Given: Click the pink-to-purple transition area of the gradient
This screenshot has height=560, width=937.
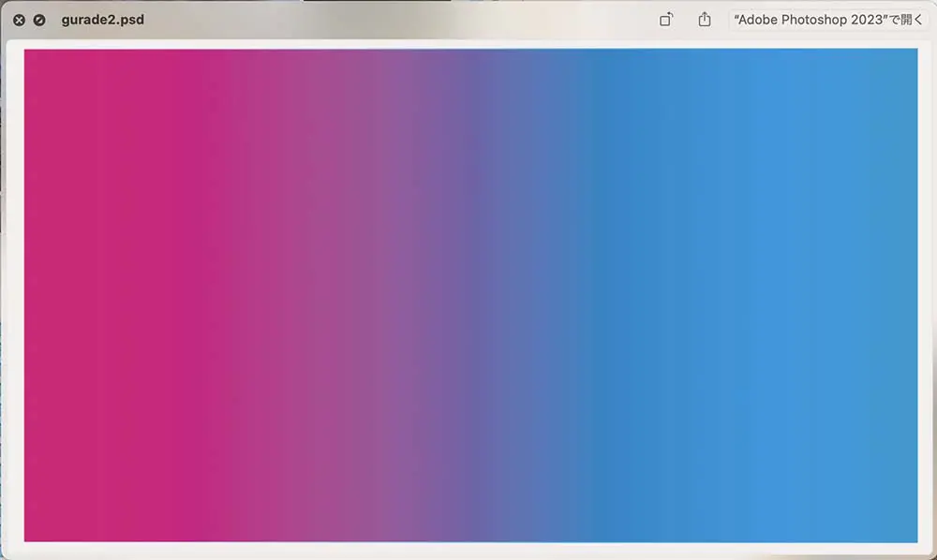Looking at the screenshot, I should 309,295.
